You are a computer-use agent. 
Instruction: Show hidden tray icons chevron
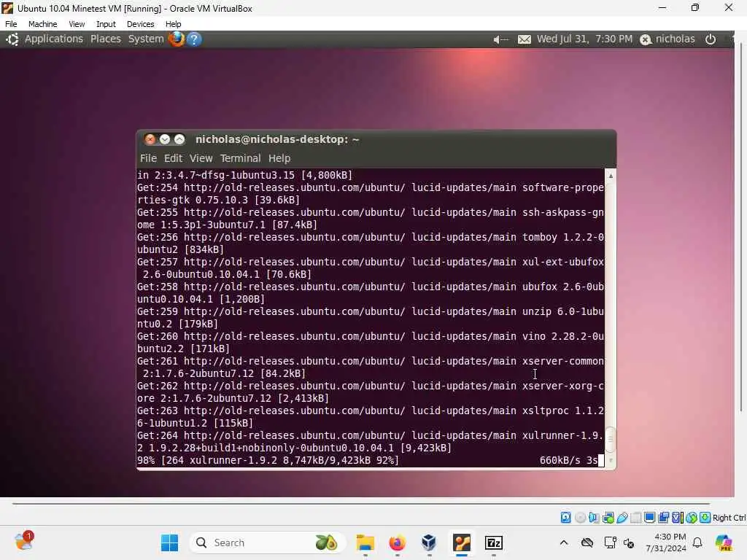pos(564,542)
